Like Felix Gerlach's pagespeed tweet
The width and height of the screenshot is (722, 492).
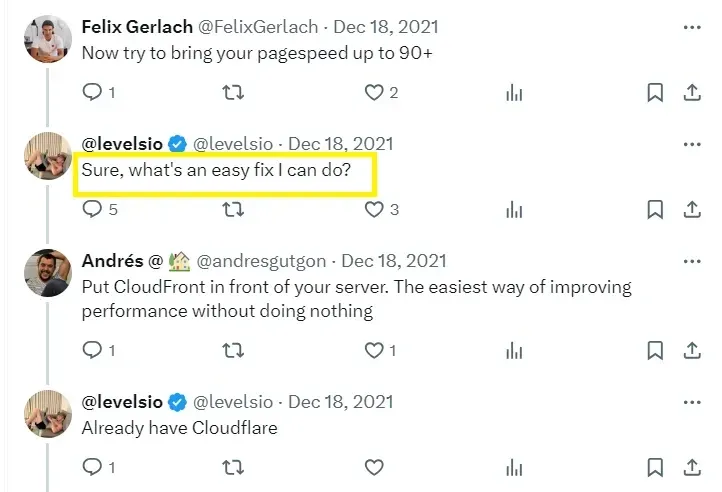point(374,93)
